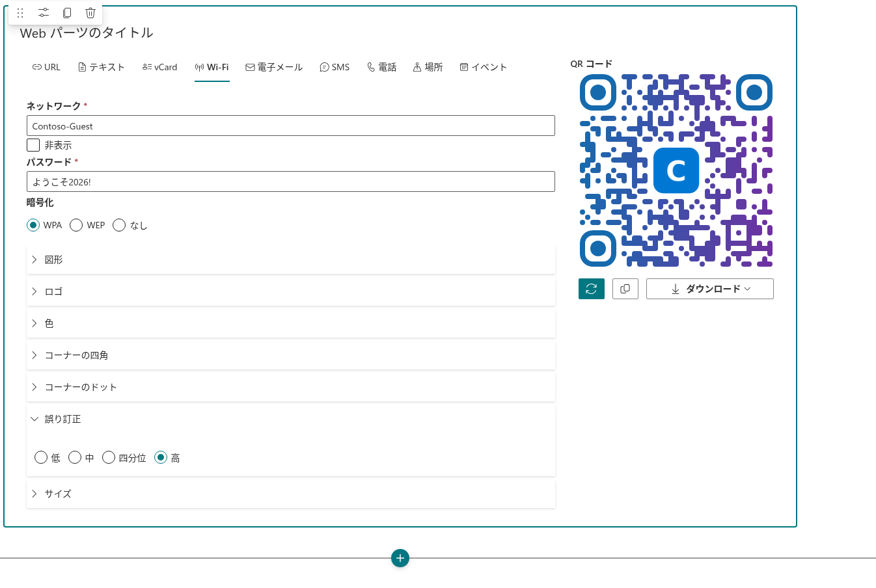Delete the web part with trash icon
Image resolution: width=876 pixels, height=588 pixels.
point(90,13)
